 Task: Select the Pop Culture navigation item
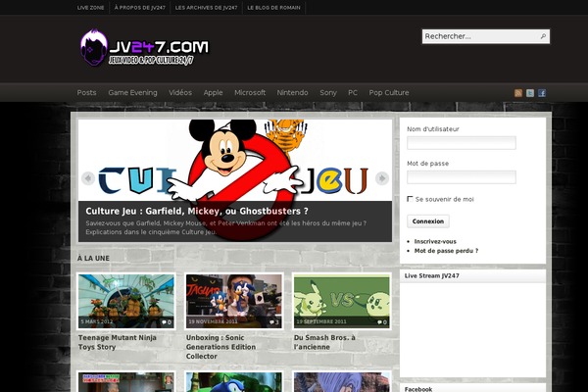tap(389, 93)
